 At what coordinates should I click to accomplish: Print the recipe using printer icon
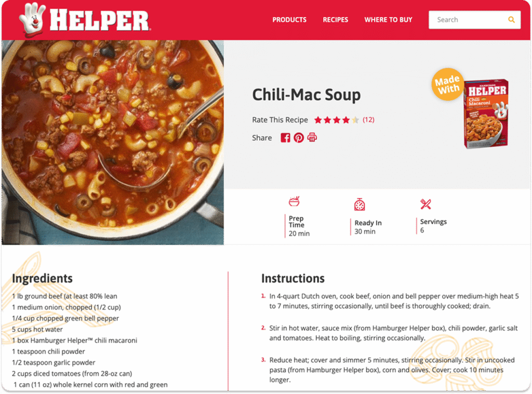pyautogui.click(x=312, y=138)
